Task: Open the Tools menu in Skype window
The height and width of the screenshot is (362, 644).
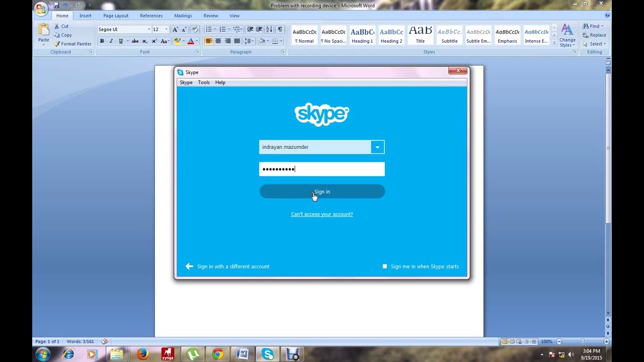Action: click(x=204, y=82)
